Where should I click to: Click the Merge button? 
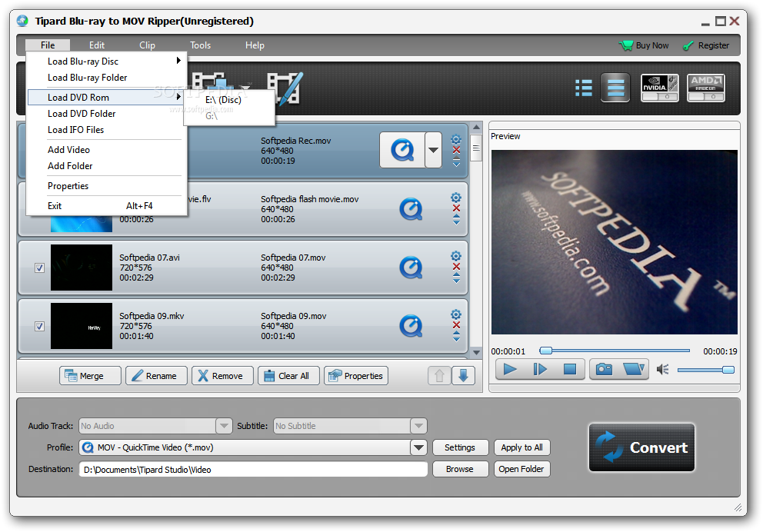pyautogui.click(x=90, y=375)
